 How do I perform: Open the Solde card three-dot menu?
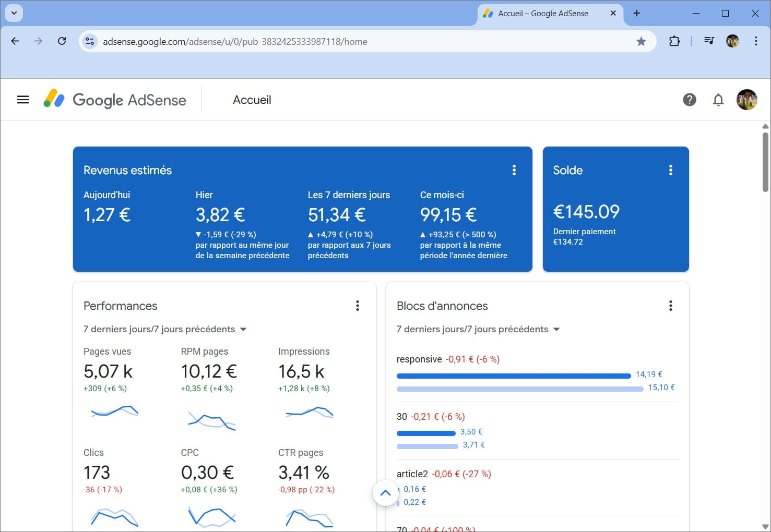click(670, 170)
